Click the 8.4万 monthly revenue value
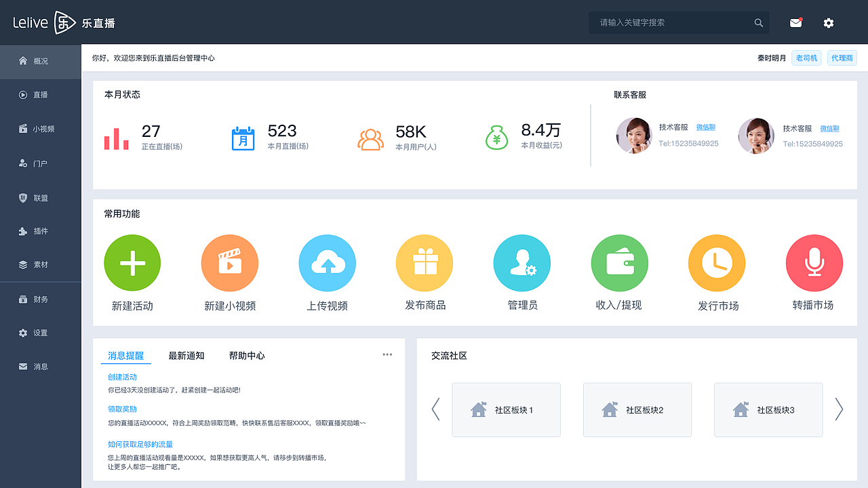The image size is (868, 488). 540,130
